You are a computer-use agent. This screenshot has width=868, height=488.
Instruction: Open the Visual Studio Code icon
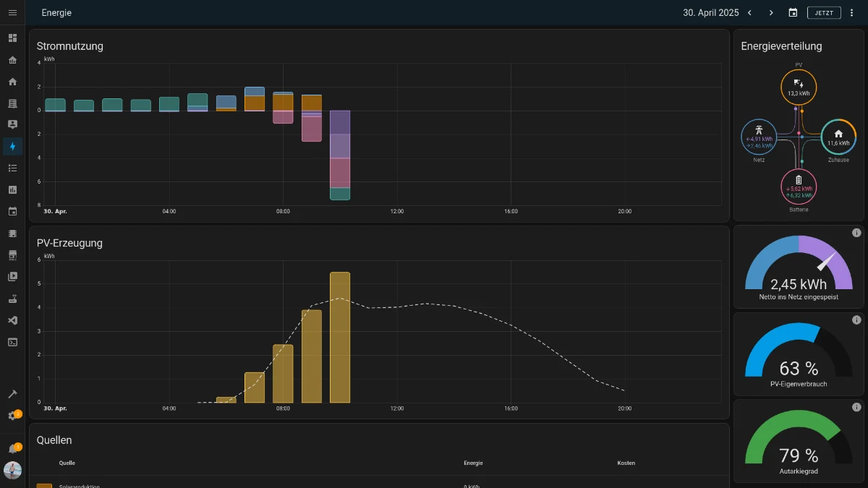(x=12, y=320)
